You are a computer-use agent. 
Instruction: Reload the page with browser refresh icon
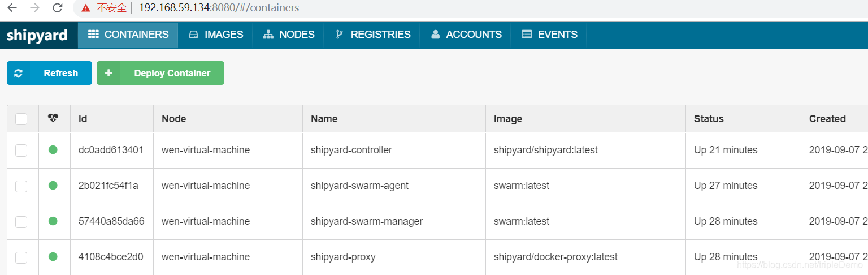pyautogui.click(x=57, y=8)
